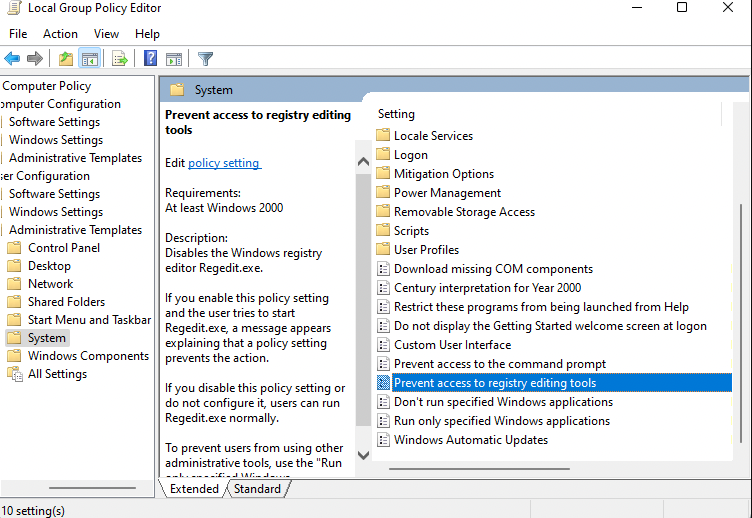
Task: Minimize the Local Group Policy Editor window
Action: click(x=636, y=7)
